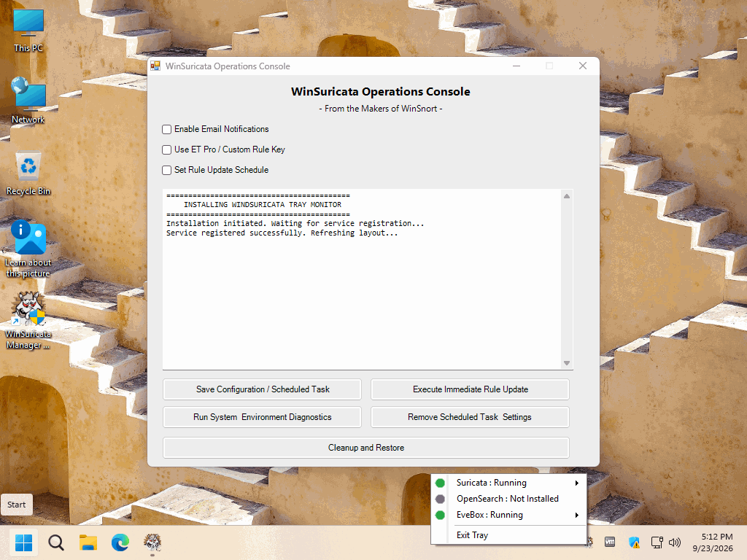Click gray status dot next to OpenSearch
Screen dimensions: 747x560
point(440,499)
